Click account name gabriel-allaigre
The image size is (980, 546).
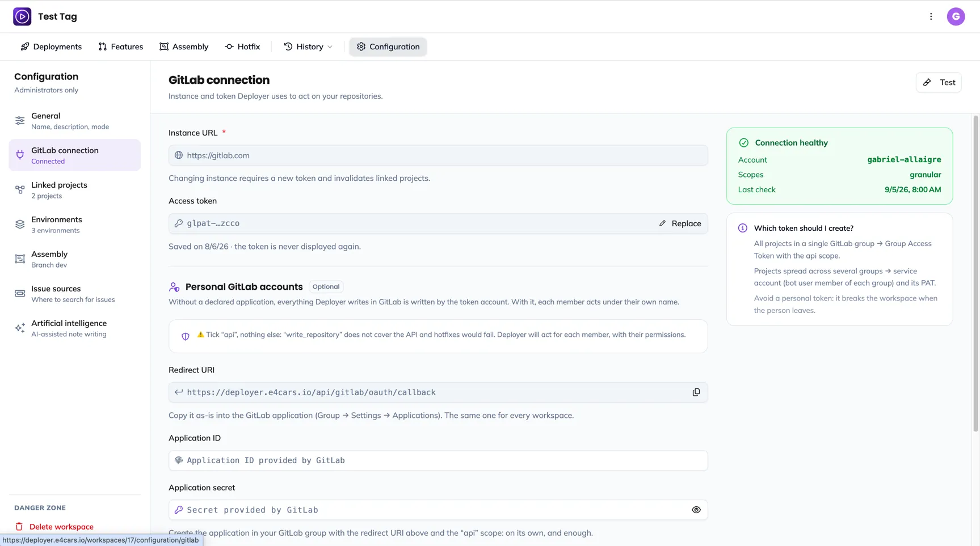coord(904,160)
